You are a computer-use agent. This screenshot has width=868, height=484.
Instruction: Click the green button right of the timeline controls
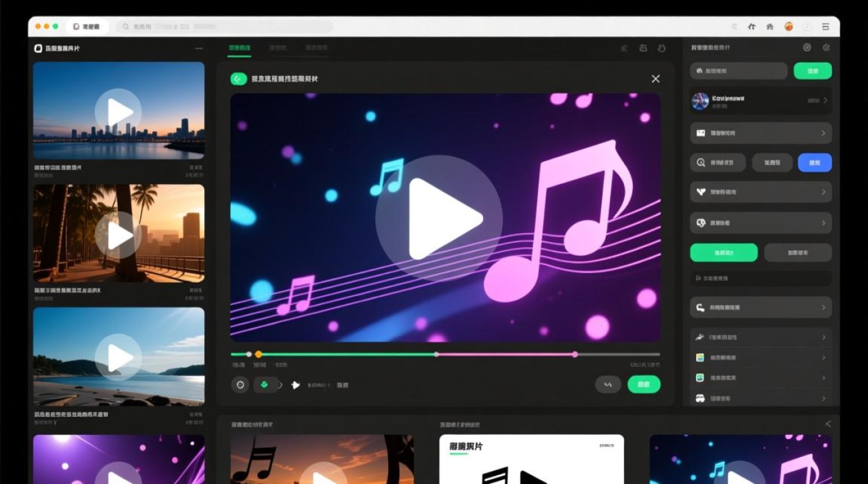(x=644, y=385)
